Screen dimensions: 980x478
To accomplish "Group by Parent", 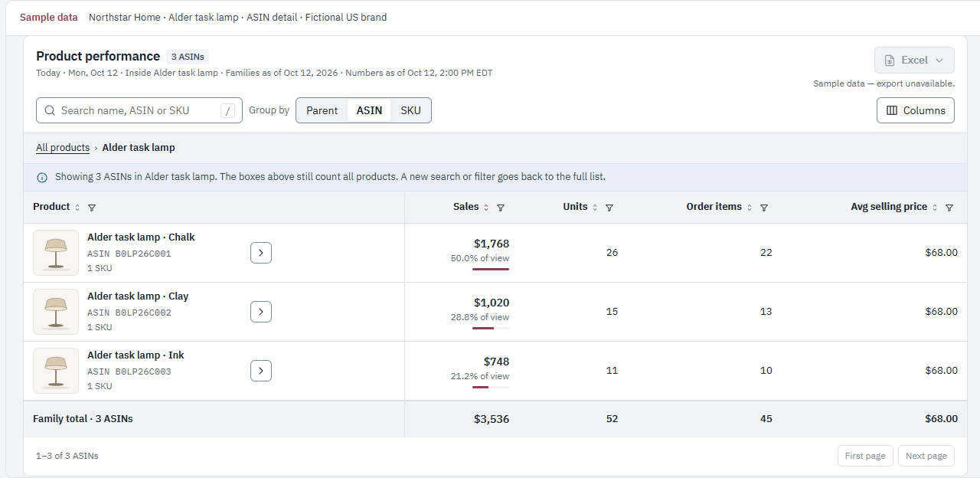I will coord(322,110).
